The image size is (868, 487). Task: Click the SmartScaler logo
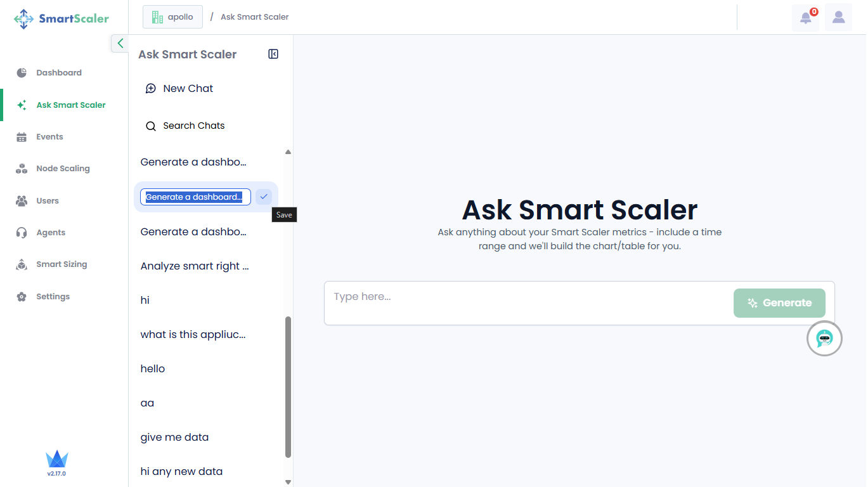62,18
